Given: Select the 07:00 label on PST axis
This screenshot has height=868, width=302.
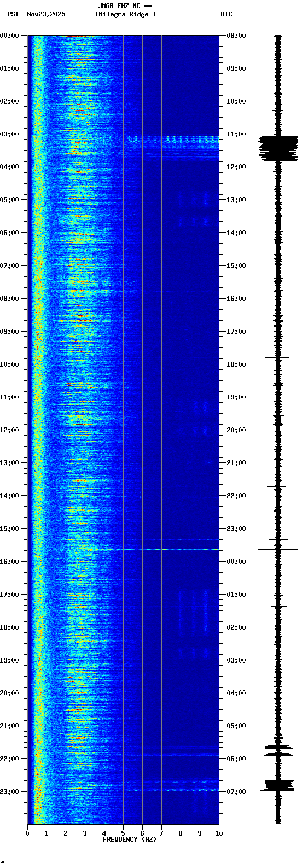Looking at the screenshot, I should click(x=9, y=266).
